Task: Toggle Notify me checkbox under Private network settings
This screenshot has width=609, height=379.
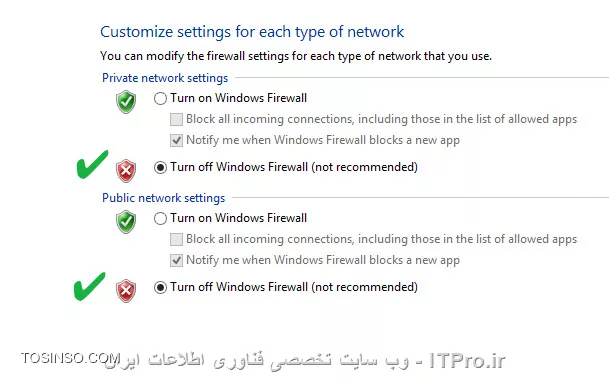Action: pyautogui.click(x=176, y=140)
